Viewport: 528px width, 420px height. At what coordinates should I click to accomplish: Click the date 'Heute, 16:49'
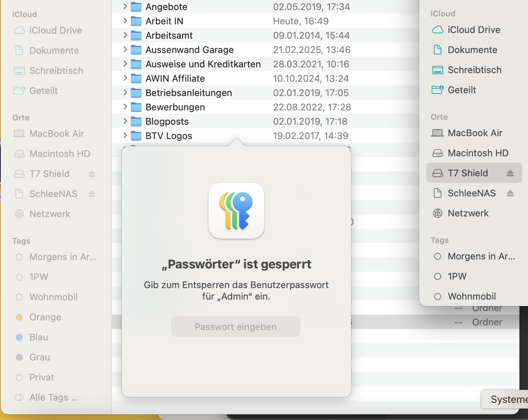coord(301,21)
